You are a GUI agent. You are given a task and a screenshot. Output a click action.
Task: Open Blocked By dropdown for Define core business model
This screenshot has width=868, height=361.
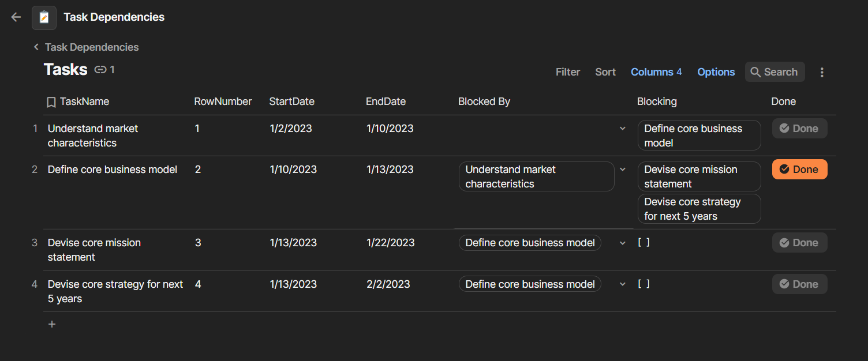623,170
